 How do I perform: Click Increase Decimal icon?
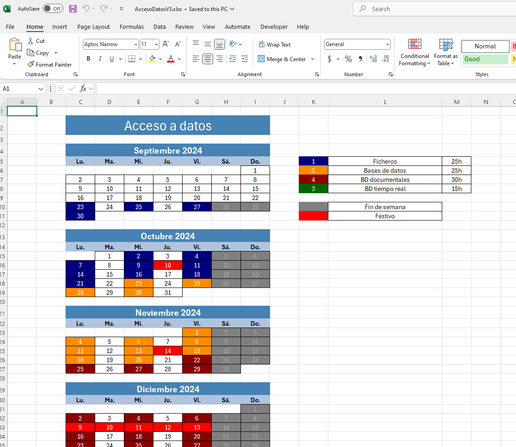tap(373, 59)
